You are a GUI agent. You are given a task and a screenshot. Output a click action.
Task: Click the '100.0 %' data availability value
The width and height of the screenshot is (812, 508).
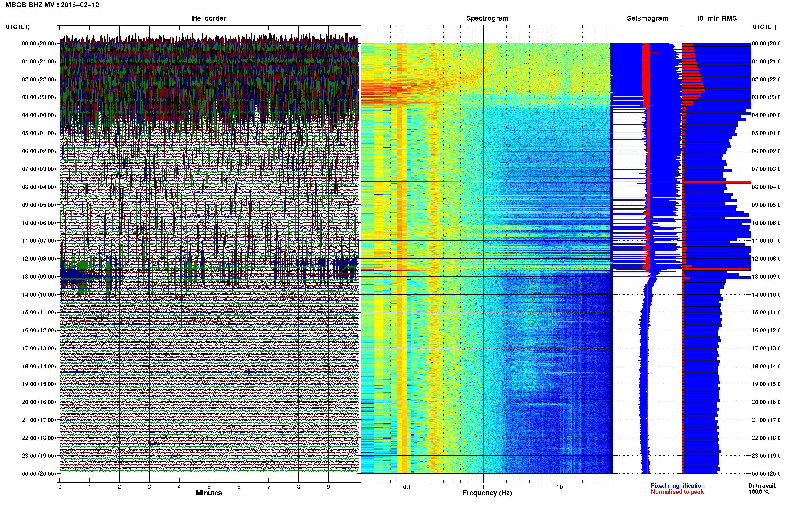[759, 492]
